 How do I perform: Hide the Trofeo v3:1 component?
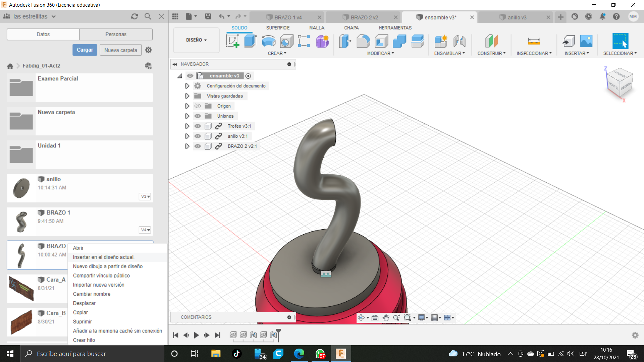tap(198, 126)
